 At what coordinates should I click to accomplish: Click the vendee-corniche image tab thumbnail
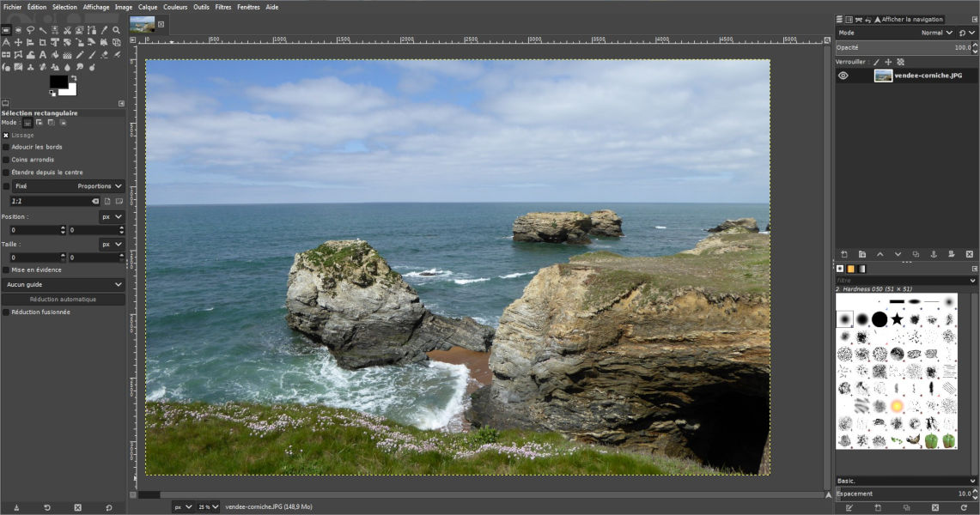(142, 24)
